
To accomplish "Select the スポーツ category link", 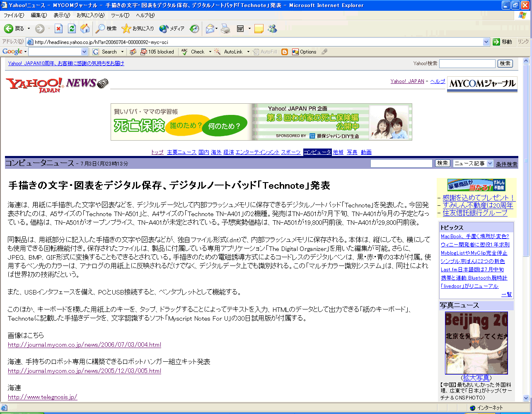I will (291, 152).
